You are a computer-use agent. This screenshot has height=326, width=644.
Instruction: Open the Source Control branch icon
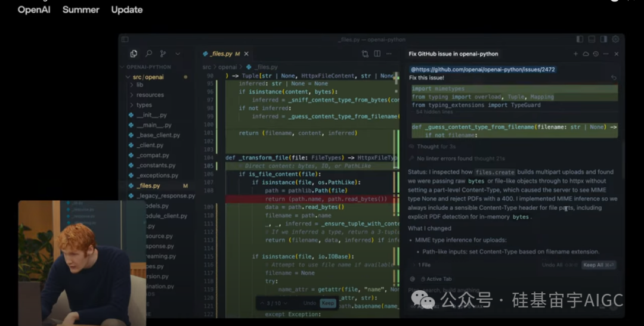[163, 54]
